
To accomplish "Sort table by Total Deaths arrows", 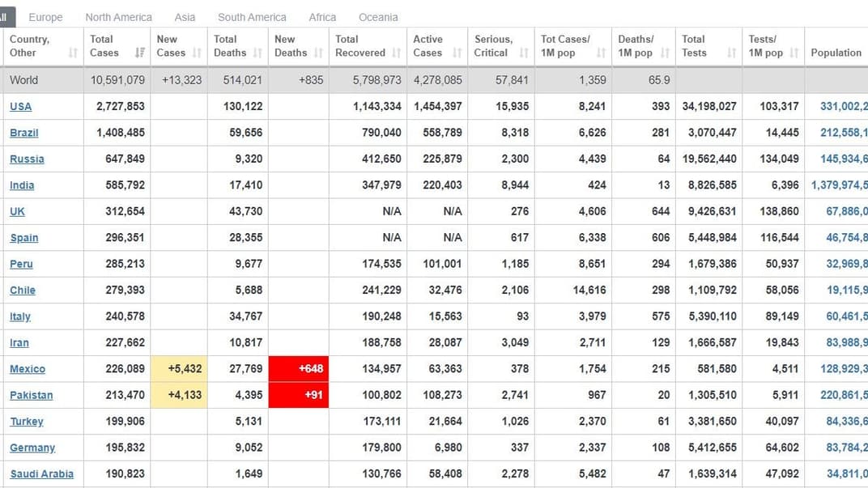I will click(257, 53).
